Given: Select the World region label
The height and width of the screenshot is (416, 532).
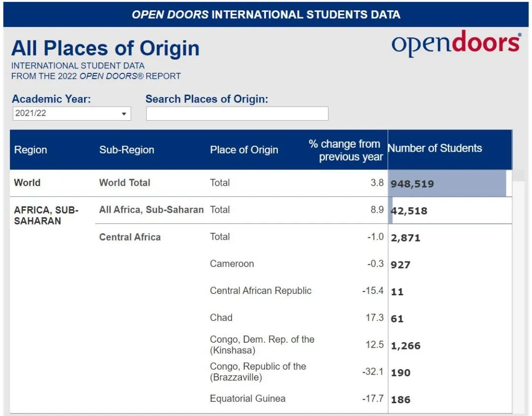Looking at the screenshot, I should click(27, 183).
